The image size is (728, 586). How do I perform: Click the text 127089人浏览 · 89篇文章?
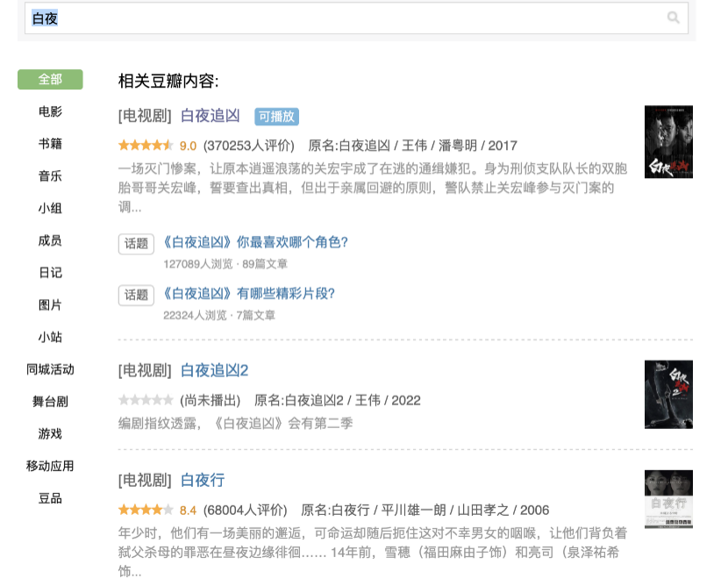pos(225,264)
